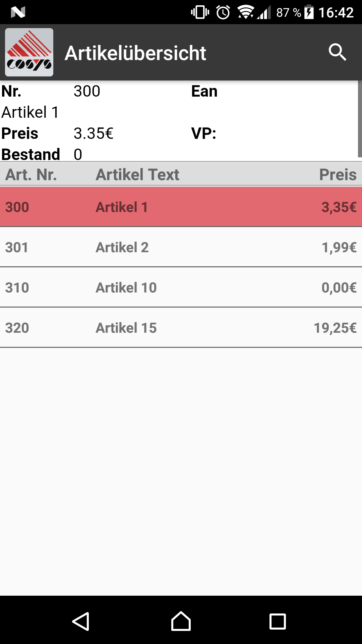Screen dimensions: 362x644
Task: Tap the Android back navigation button
Action: coord(81,622)
